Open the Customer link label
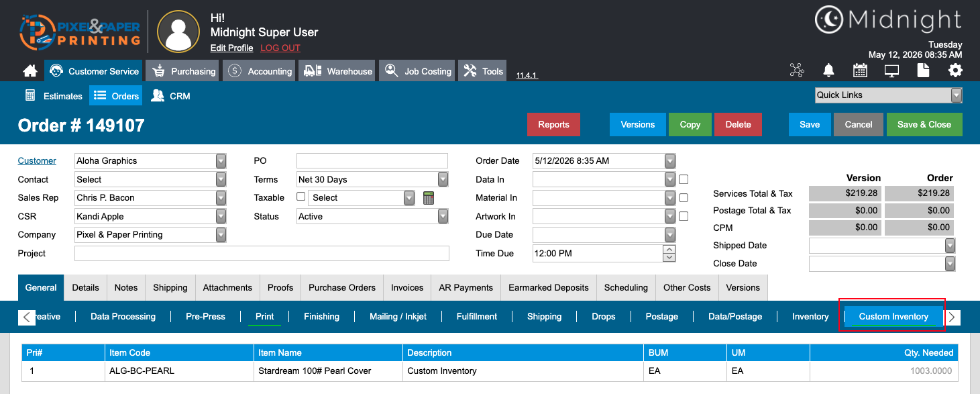The image size is (980, 394). click(37, 161)
